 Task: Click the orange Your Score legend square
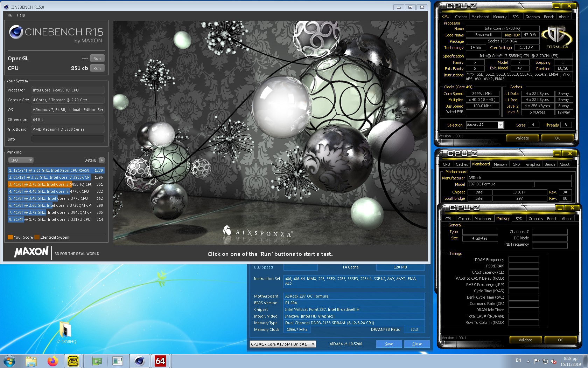pyautogui.click(x=10, y=237)
